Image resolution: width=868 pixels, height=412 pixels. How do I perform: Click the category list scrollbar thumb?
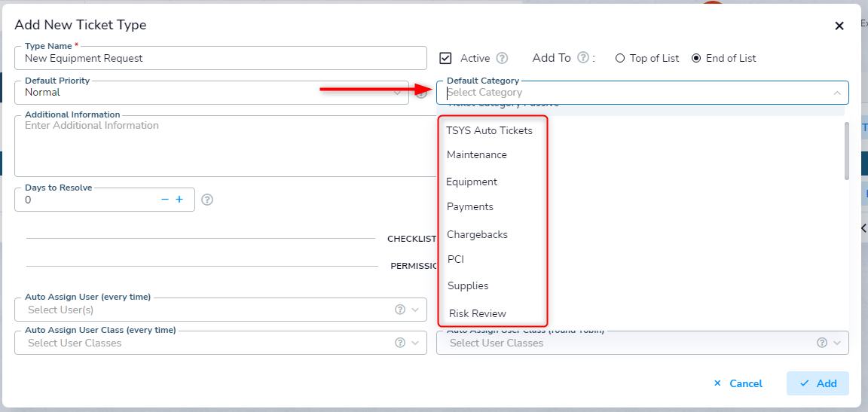[x=846, y=151]
